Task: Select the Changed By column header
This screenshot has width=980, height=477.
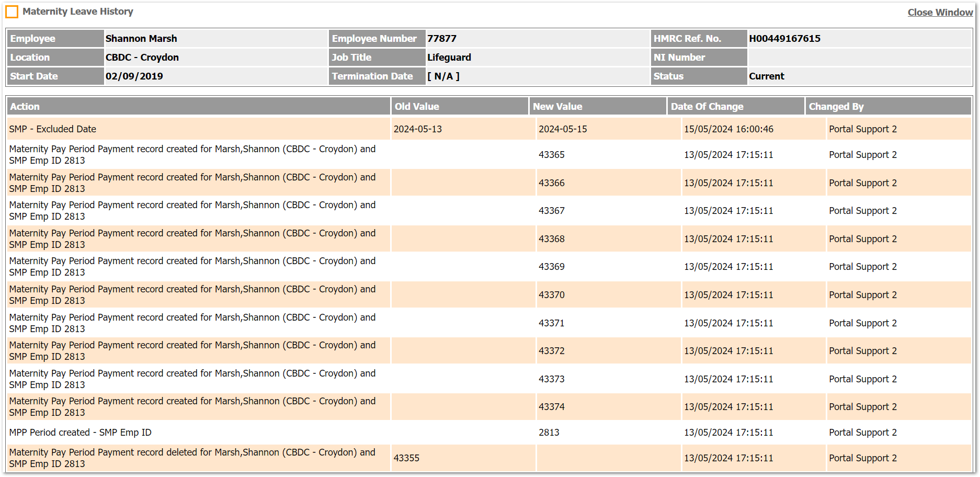Action: tap(836, 106)
